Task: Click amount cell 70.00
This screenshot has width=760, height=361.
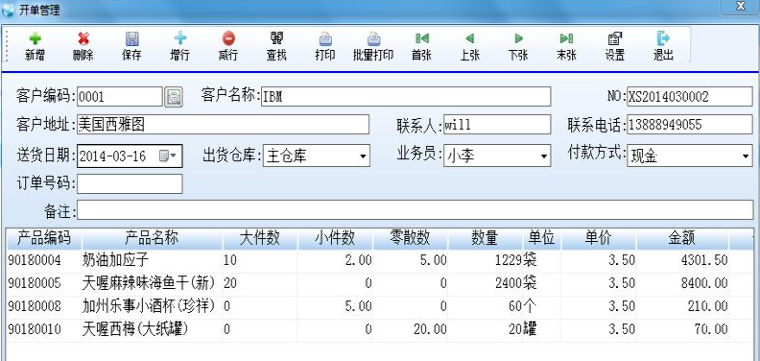Action: point(682,330)
